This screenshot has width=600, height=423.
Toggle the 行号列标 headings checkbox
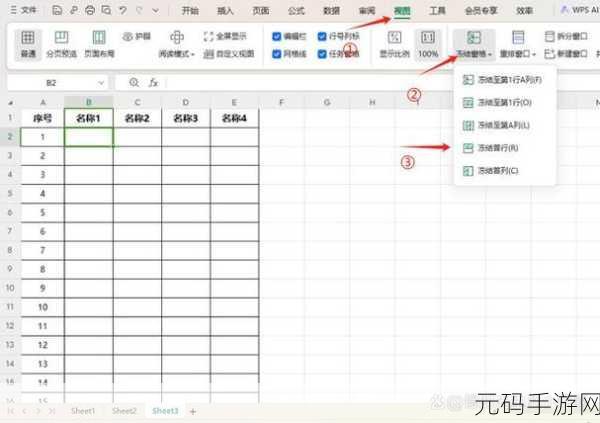click(x=322, y=36)
